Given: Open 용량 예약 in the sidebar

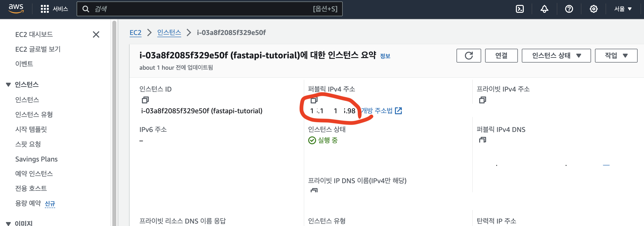Looking at the screenshot, I should click(28, 203).
